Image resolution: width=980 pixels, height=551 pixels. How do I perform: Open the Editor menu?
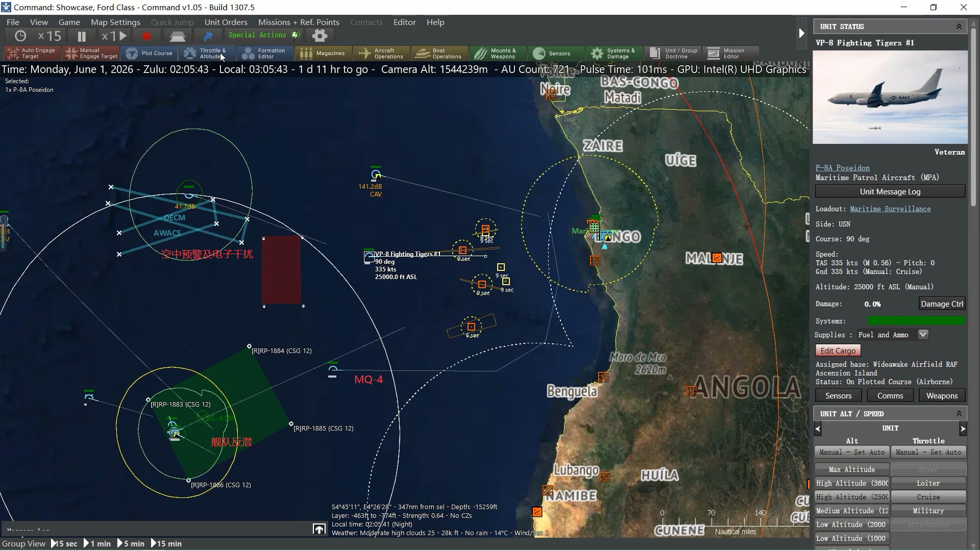pos(404,22)
